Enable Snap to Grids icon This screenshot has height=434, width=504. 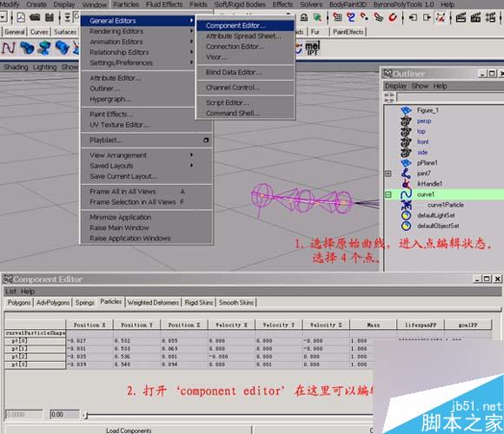click(337, 17)
